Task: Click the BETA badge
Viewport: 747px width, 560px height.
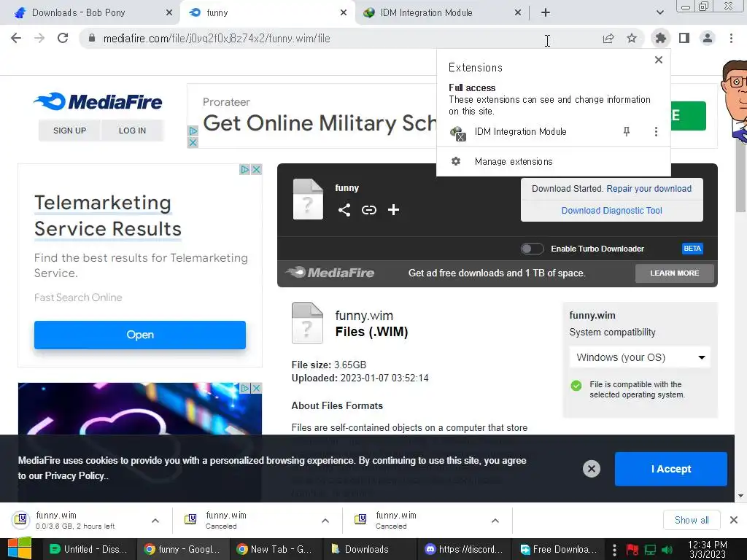Action: (x=692, y=249)
